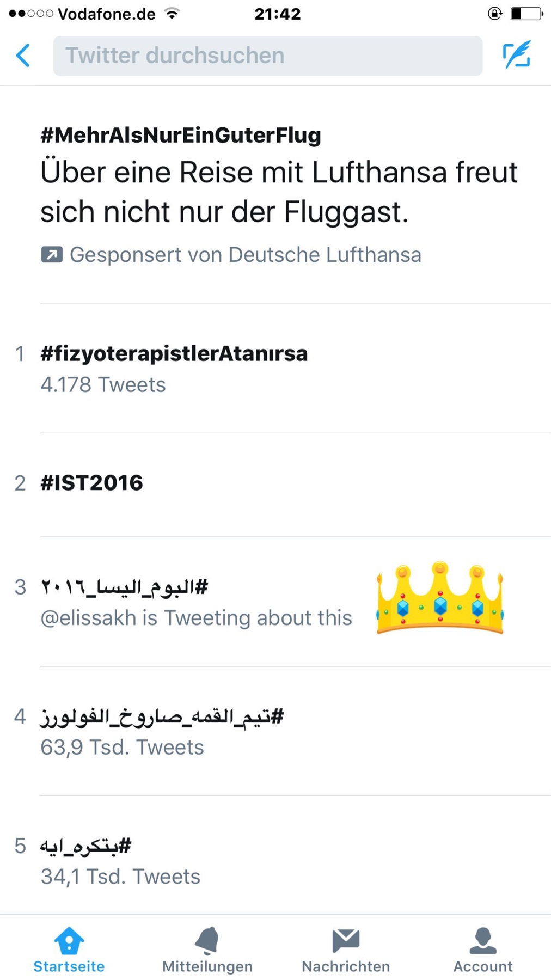Viewport: 551px width, 980px height.
Task: Open the fifth trending Arabic hashtag
Action: [x=86, y=846]
